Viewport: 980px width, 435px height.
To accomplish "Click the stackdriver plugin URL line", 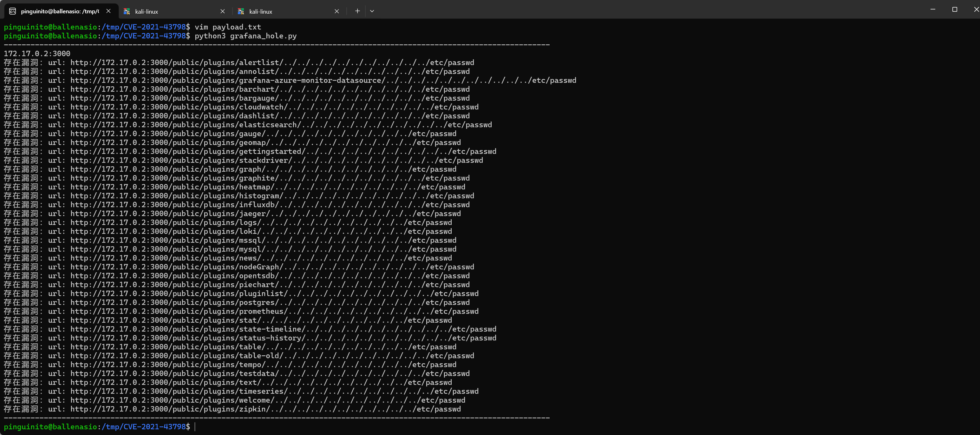I will coord(244,160).
